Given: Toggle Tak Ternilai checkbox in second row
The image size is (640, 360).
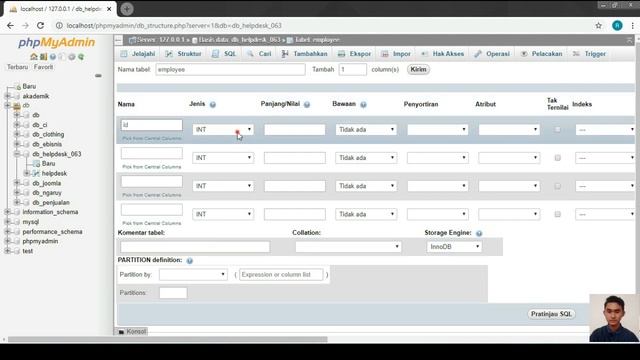Looking at the screenshot, I should (x=557, y=158).
